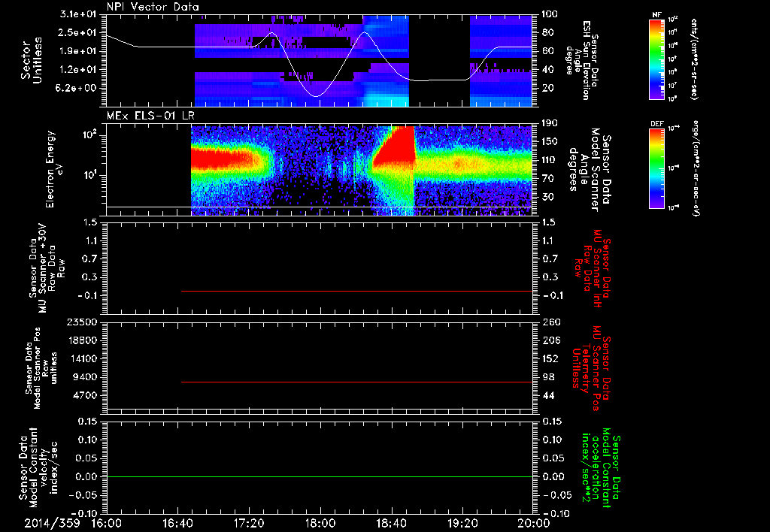The image size is (770, 532).
Task: Click the 100 sun elevation tick value
Action: tap(550, 14)
